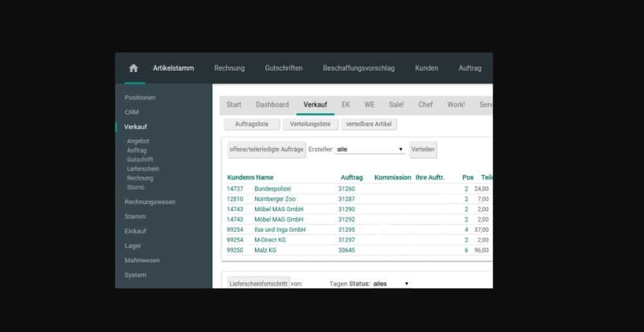Expand the Ersteller dropdown showing alle
Screen dimensions: 644x332
pyautogui.click(x=370, y=149)
